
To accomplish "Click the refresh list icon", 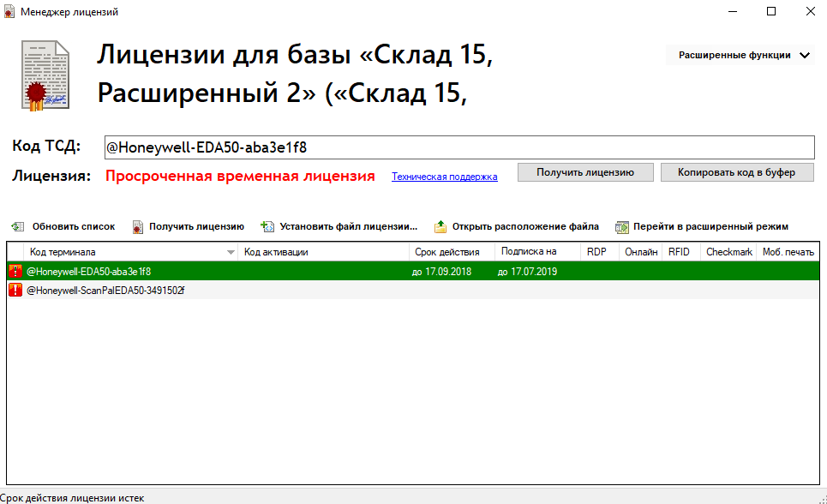I will tap(18, 226).
